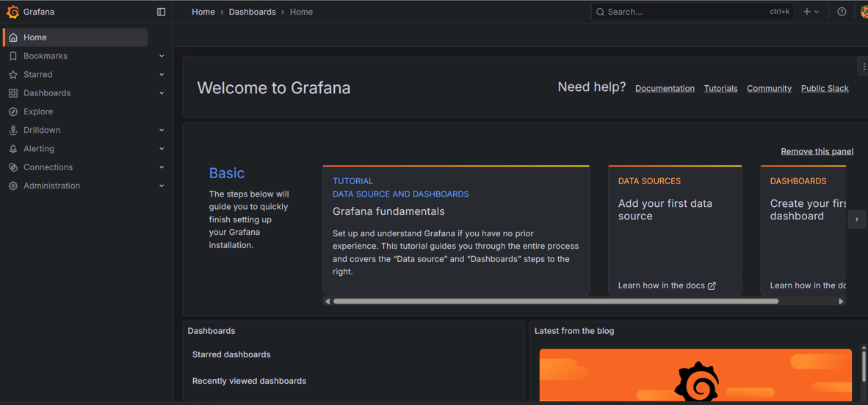Expand the Dashboards sidebar chevron
Screen dimensions: 868x405
tap(162, 93)
